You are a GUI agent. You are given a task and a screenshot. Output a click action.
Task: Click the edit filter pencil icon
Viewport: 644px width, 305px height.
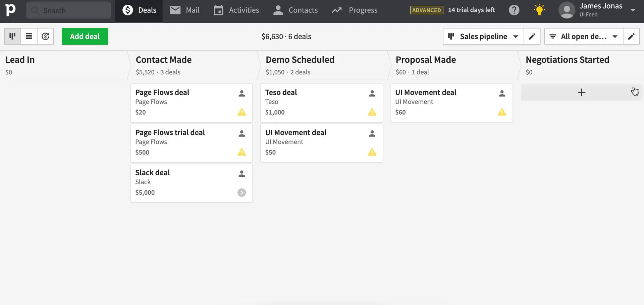coord(631,36)
